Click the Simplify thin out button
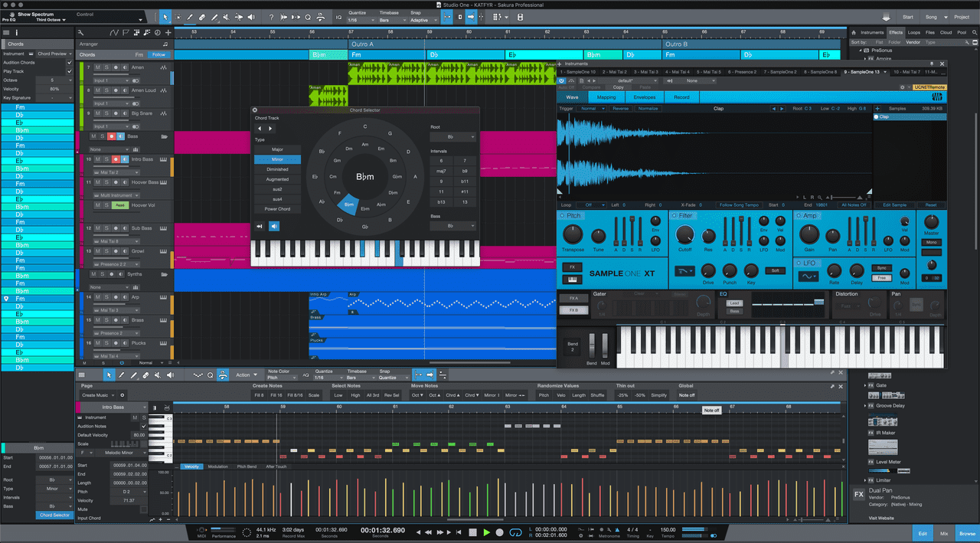 pos(658,395)
